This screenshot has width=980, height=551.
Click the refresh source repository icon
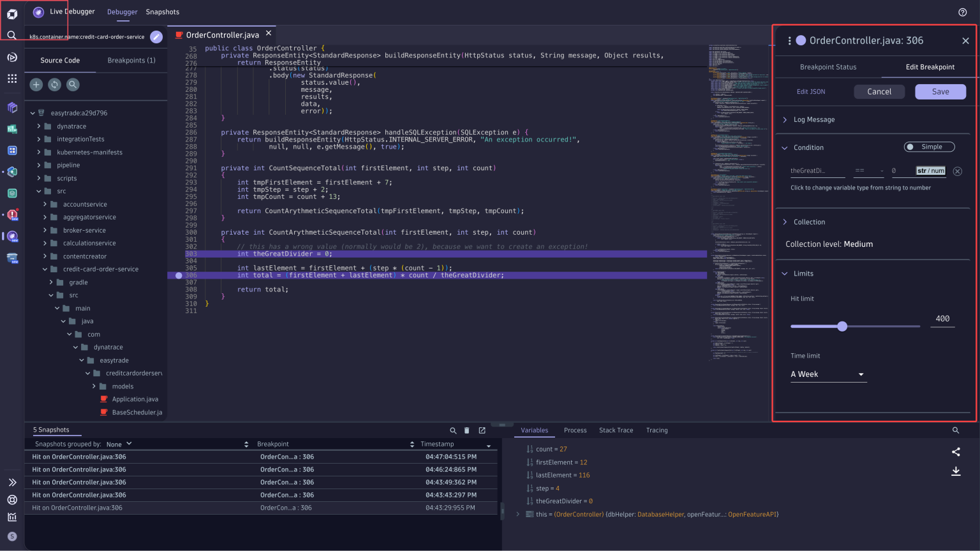click(x=54, y=84)
